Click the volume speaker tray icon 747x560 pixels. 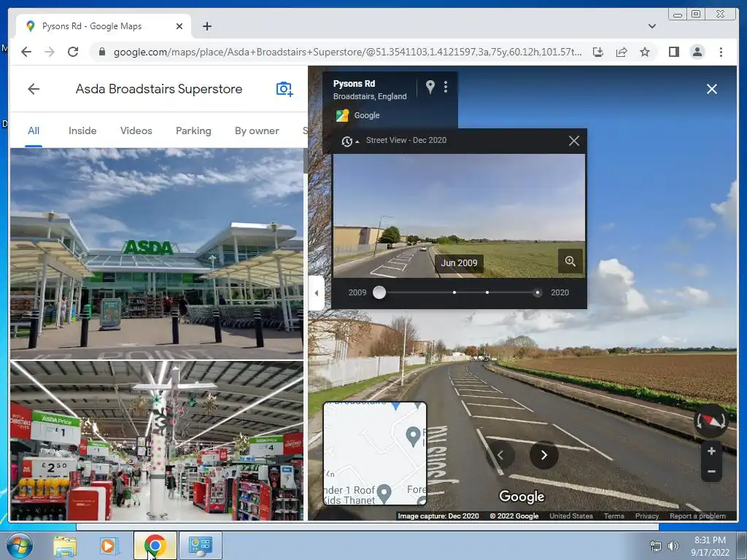[673, 545]
